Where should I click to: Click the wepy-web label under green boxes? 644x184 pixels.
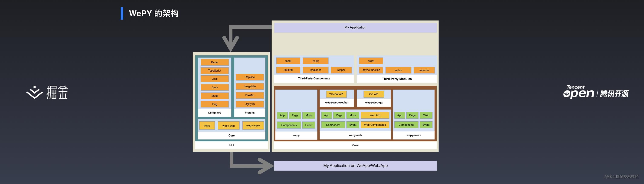point(355,135)
